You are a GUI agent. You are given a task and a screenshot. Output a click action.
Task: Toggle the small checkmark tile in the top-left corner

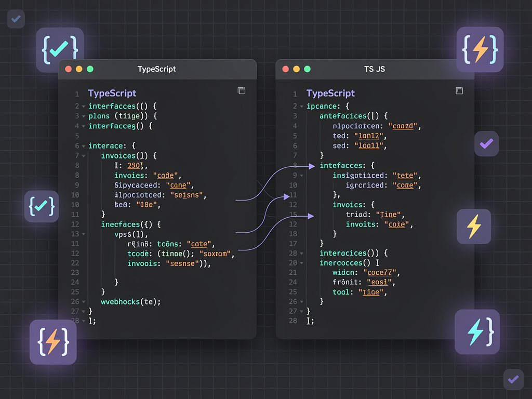pos(16,19)
